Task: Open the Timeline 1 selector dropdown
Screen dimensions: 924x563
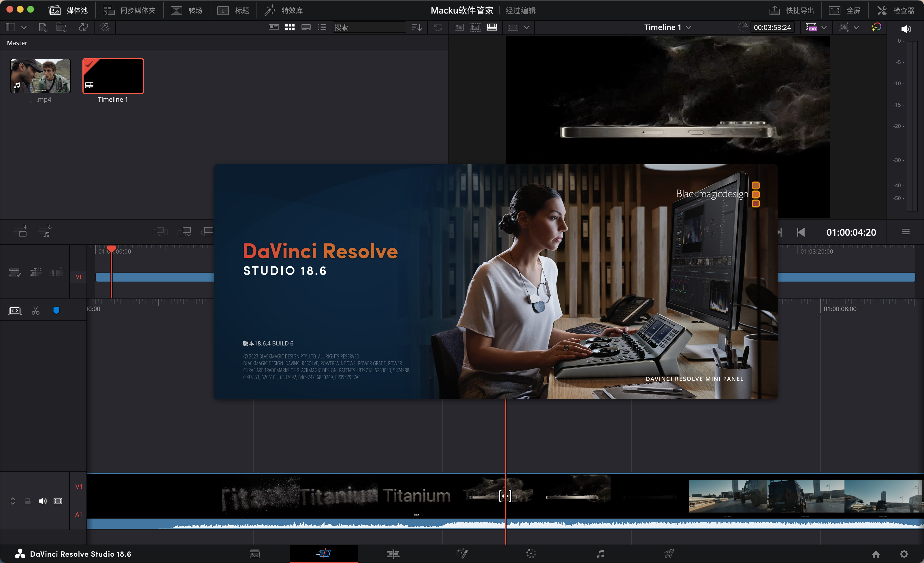Action: coord(667,27)
